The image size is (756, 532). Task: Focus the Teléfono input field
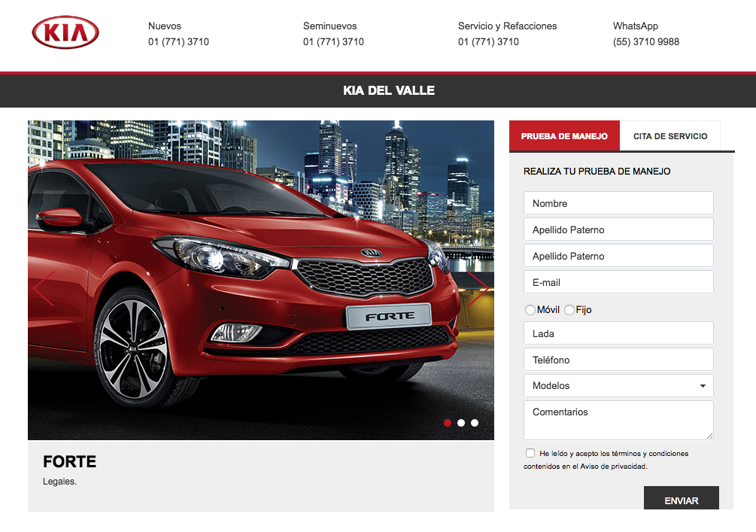point(618,360)
